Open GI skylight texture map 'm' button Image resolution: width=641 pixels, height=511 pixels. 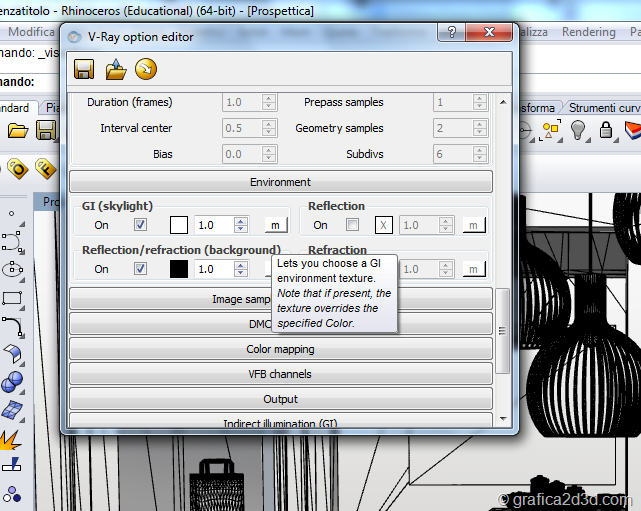coord(276,225)
